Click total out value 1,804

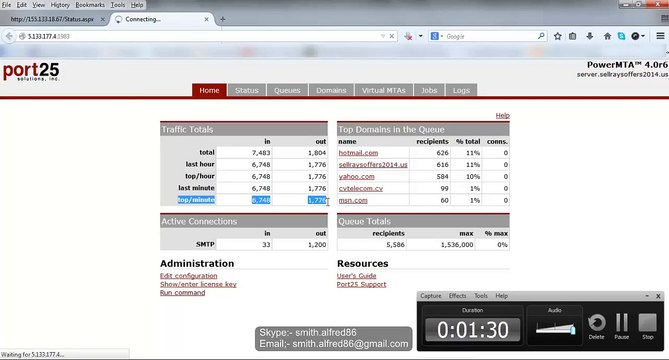pos(317,153)
